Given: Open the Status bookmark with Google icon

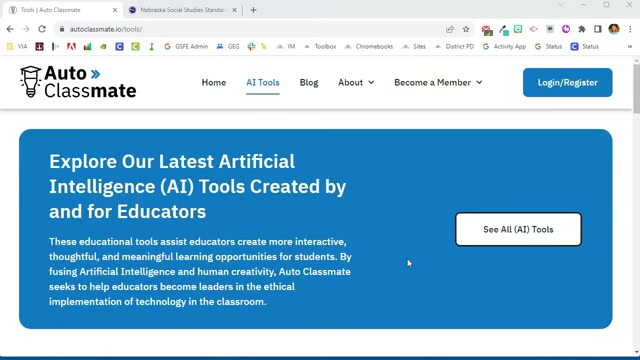Looking at the screenshot, I should [x=549, y=47].
